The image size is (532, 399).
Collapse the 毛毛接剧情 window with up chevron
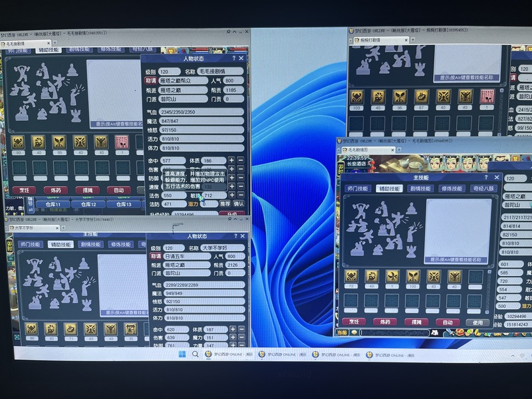235,31
